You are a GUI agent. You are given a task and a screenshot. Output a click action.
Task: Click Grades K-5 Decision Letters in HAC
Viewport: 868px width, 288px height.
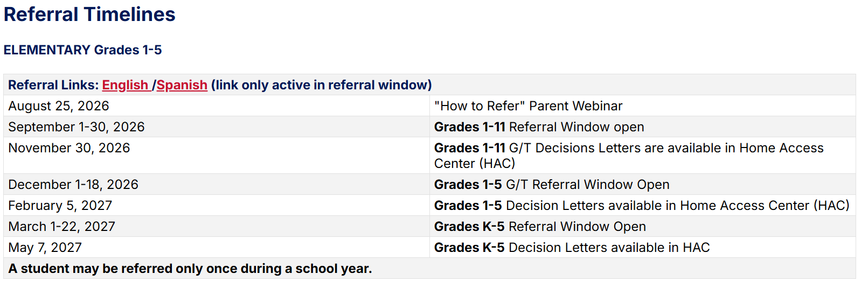tap(572, 248)
